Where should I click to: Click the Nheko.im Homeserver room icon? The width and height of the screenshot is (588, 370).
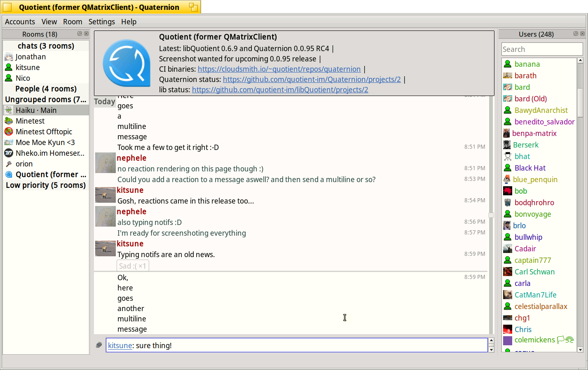[x=9, y=153]
